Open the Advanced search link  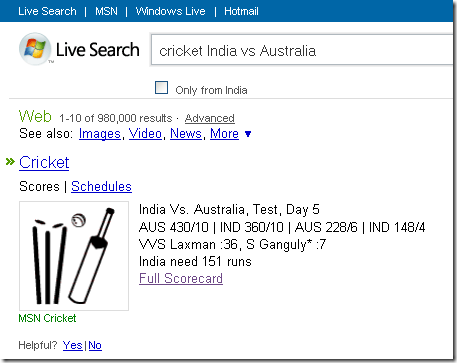pos(210,118)
